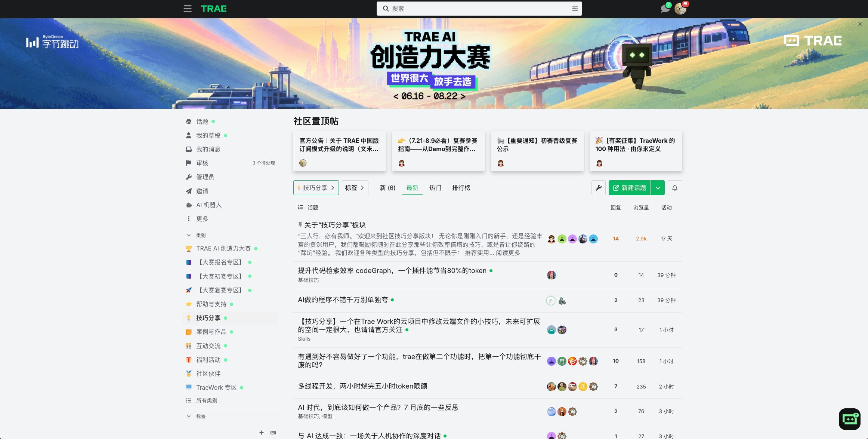Open 审核 review queue in sidebar
The width and height of the screenshot is (868, 439).
[230, 163]
